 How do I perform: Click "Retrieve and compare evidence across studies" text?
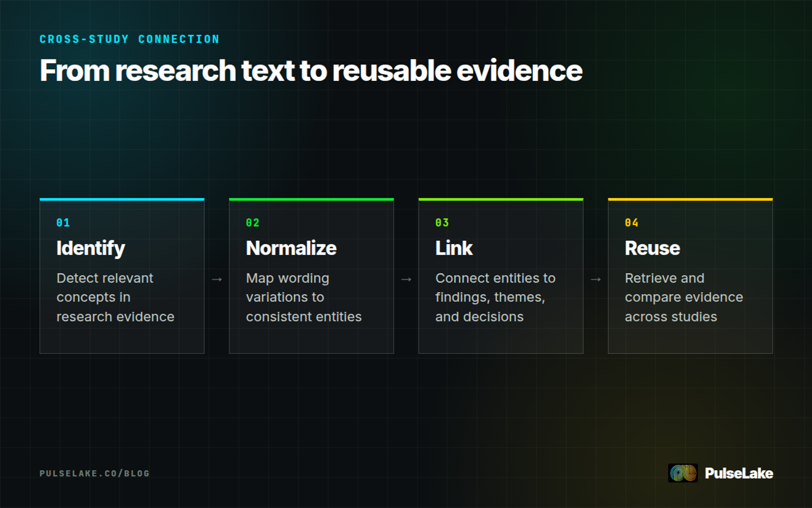coord(684,297)
